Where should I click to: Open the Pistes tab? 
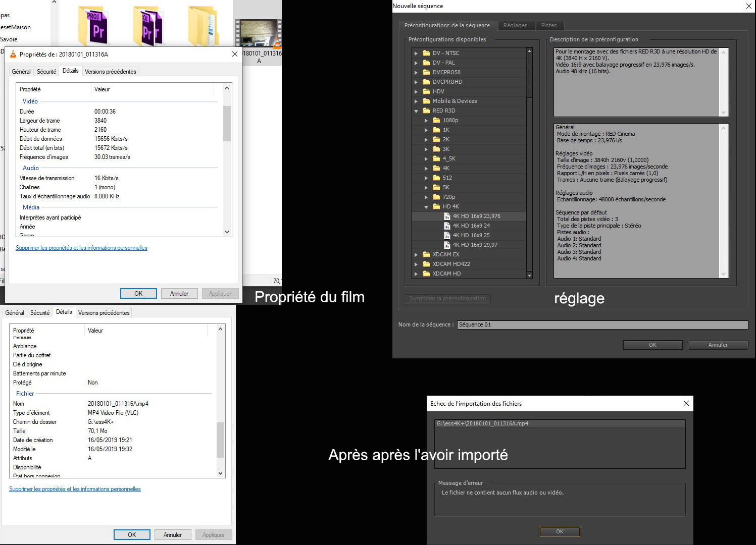(549, 25)
